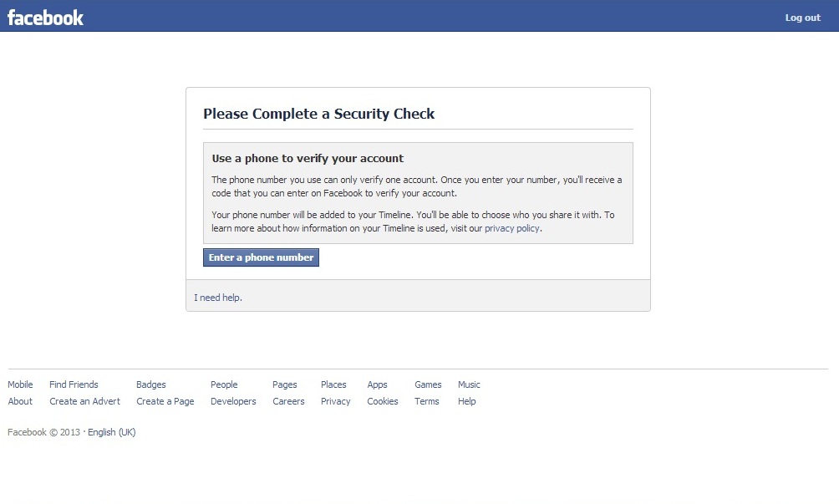
Task: Open the Games footer link
Action: (428, 384)
